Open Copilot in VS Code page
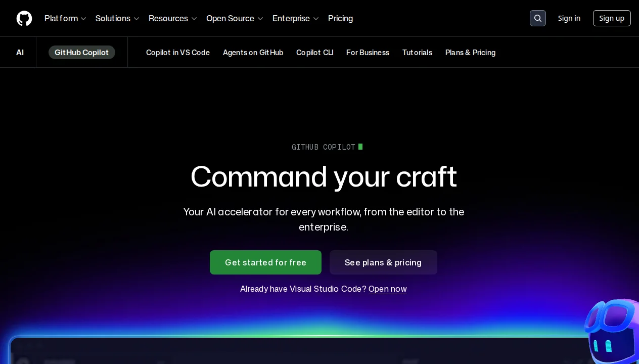The height and width of the screenshot is (364, 639). tap(178, 52)
